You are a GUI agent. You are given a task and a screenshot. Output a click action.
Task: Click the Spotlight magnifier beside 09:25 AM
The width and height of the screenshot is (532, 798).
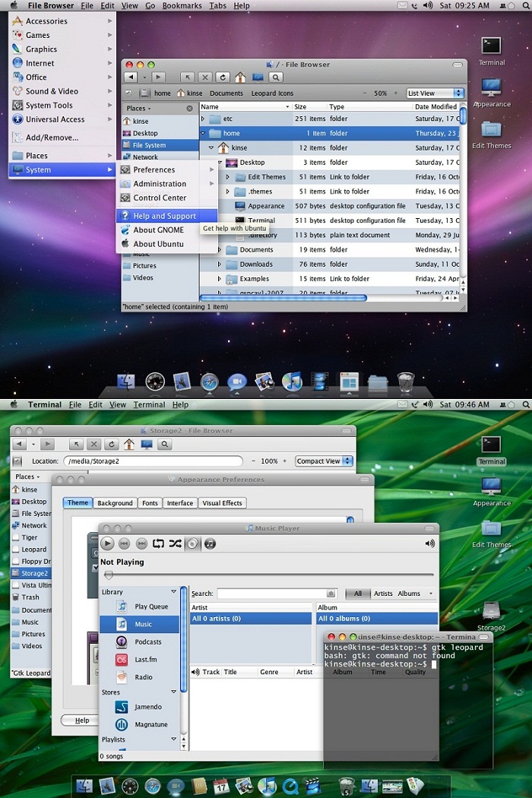525,5
